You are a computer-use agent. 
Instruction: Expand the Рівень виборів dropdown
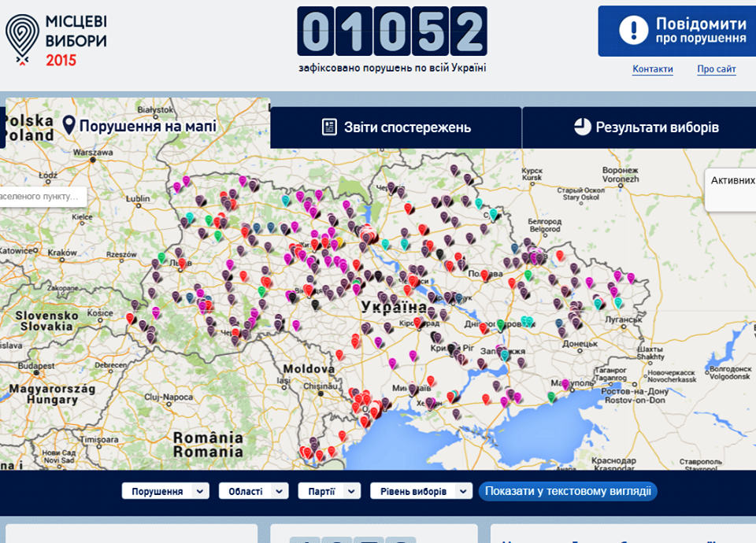pyautogui.click(x=421, y=491)
